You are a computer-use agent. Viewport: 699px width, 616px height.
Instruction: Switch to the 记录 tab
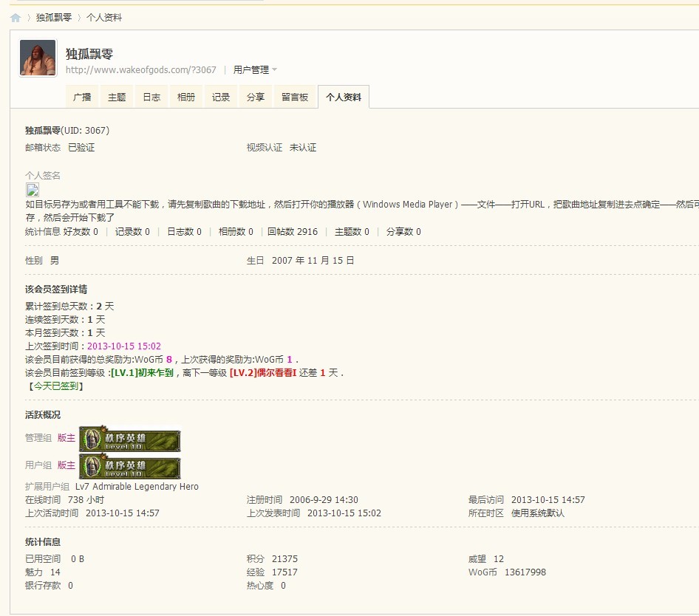click(221, 97)
